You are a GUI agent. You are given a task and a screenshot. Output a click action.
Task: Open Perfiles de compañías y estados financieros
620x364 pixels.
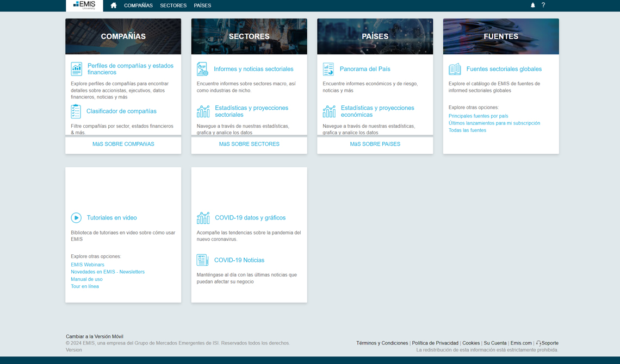pos(131,68)
